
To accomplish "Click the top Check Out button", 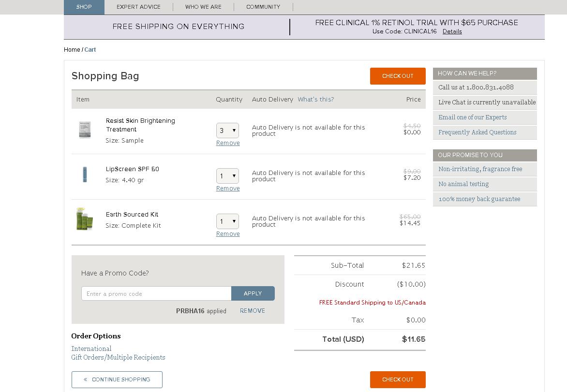I will pyautogui.click(x=398, y=76).
